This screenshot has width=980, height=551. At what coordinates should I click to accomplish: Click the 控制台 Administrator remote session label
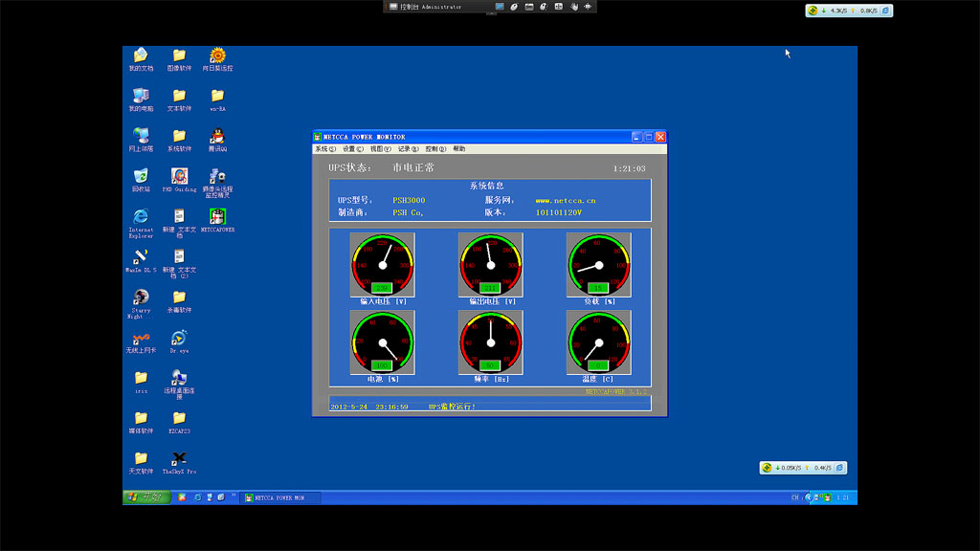(x=431, y=7)
